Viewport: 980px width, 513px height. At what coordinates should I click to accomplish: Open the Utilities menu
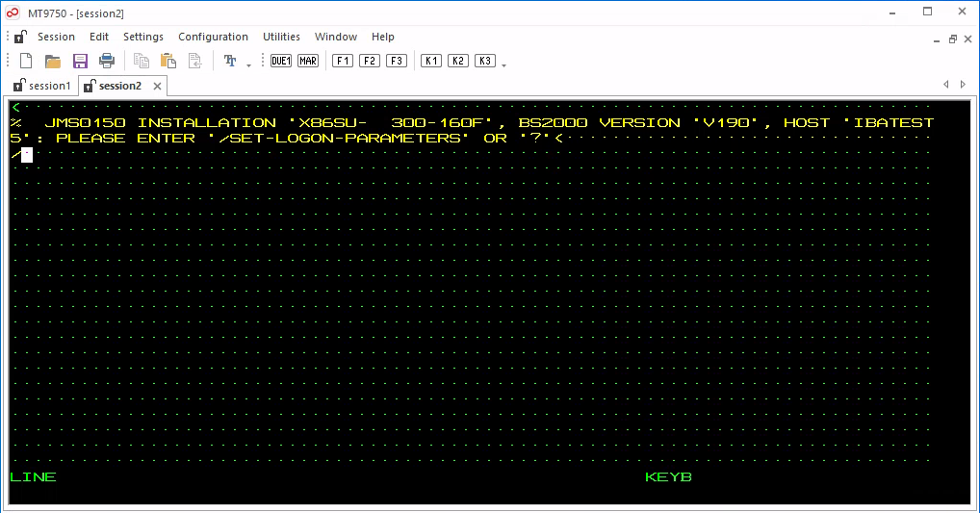click(x=281, y=37)
